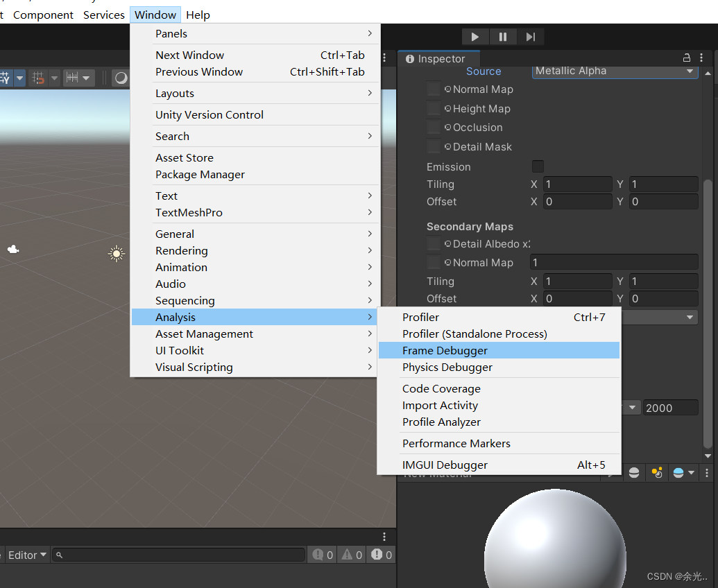Viewport: 718px width, 588px height.
Task: Click the Asset Store menu item
Action: point(257,158)
